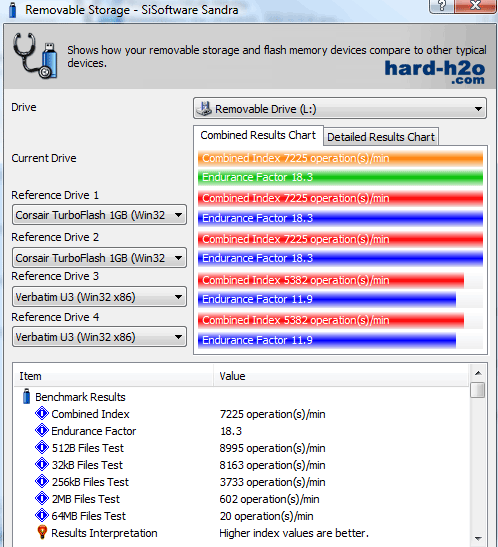Click the 256kB Files Test row label
Screen dimensions: 498x547
90,482
